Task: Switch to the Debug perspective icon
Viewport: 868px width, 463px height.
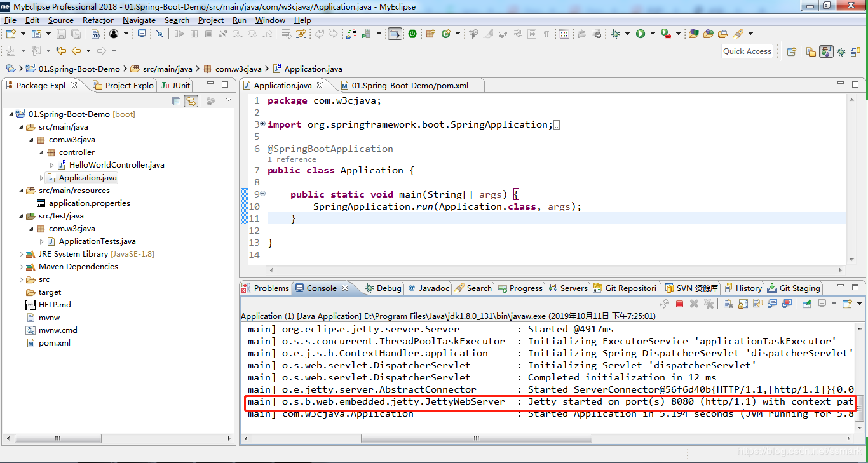Action: (x=841, y=51)
